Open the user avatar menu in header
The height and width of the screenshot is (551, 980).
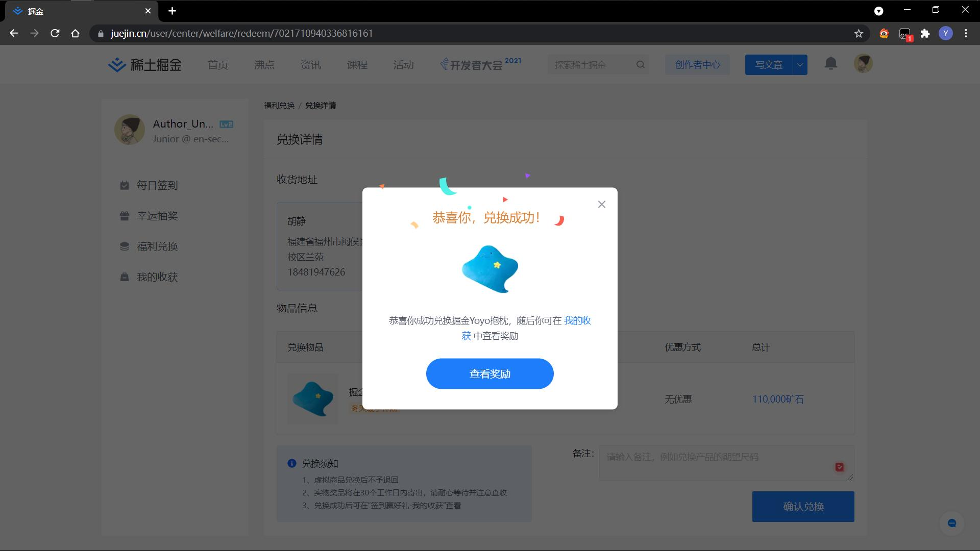863,64
